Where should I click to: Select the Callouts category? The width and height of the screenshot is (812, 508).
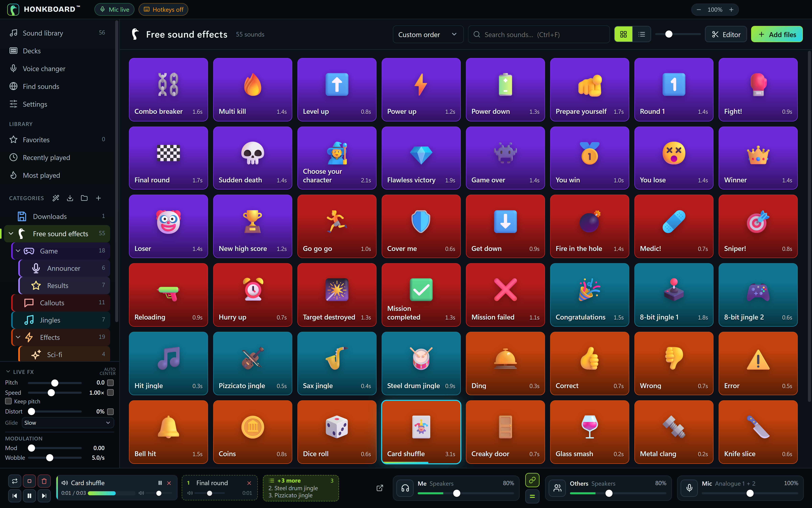(61, 303)
